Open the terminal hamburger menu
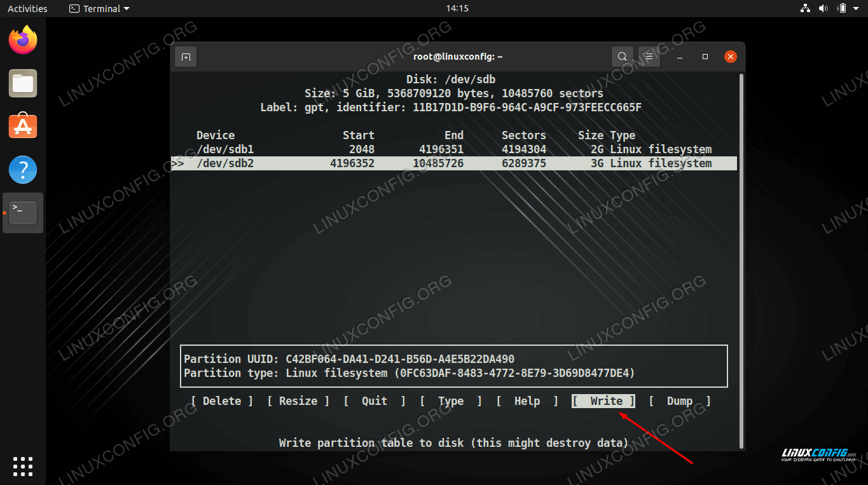Viewport: 868px width, 485px height. [x=649, y=57]
